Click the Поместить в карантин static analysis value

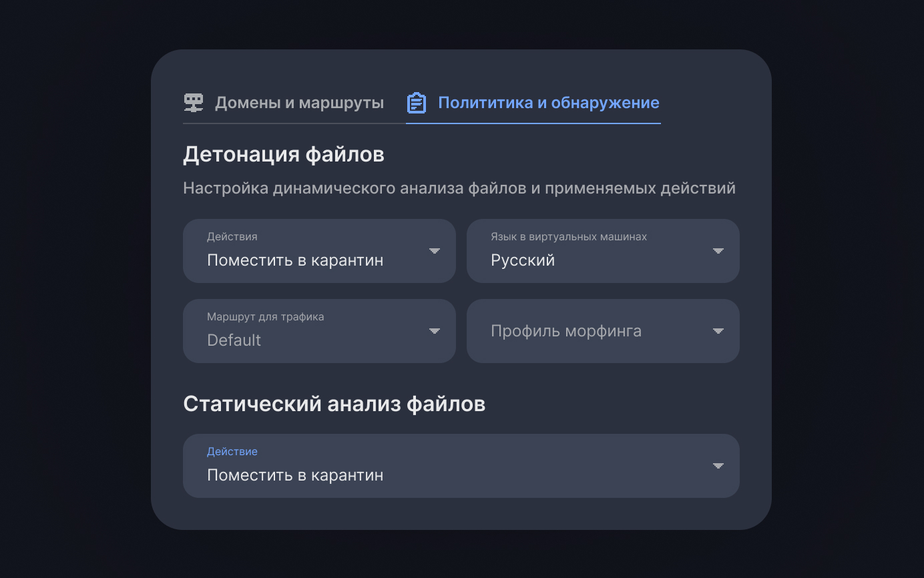coord(296,475)
